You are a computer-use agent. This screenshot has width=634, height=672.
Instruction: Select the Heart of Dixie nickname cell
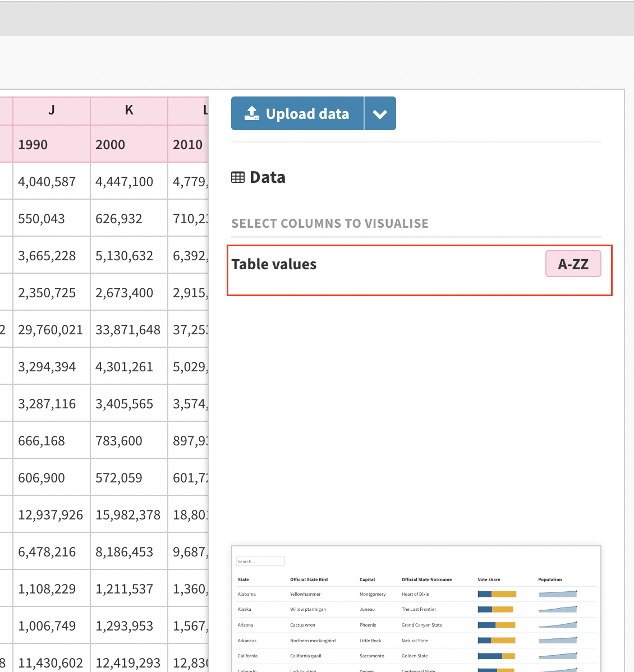(415, 593)
